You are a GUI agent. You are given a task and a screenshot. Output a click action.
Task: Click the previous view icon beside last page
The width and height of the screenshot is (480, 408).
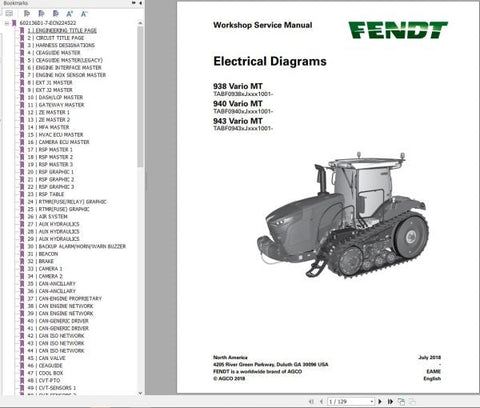(401, 402)
